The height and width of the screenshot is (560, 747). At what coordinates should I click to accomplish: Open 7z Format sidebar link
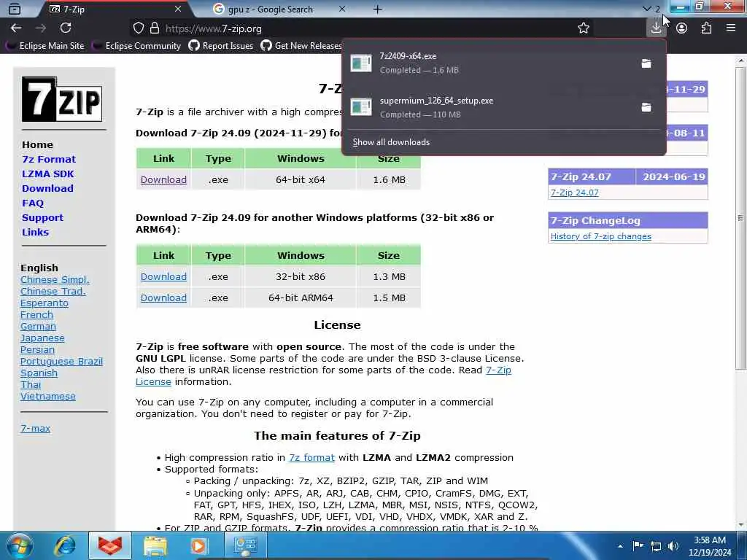coord(49,159)
